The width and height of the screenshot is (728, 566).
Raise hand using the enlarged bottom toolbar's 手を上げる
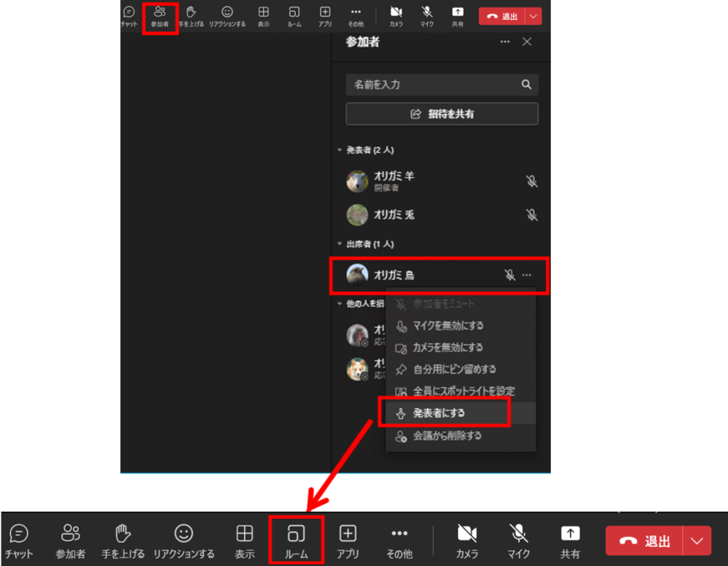(123, 540)
